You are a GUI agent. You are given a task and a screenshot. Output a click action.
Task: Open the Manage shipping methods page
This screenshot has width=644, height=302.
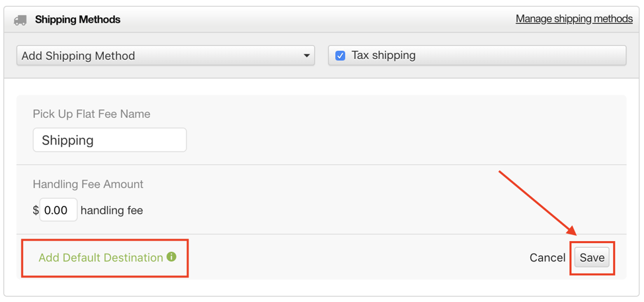coord(574,19)
